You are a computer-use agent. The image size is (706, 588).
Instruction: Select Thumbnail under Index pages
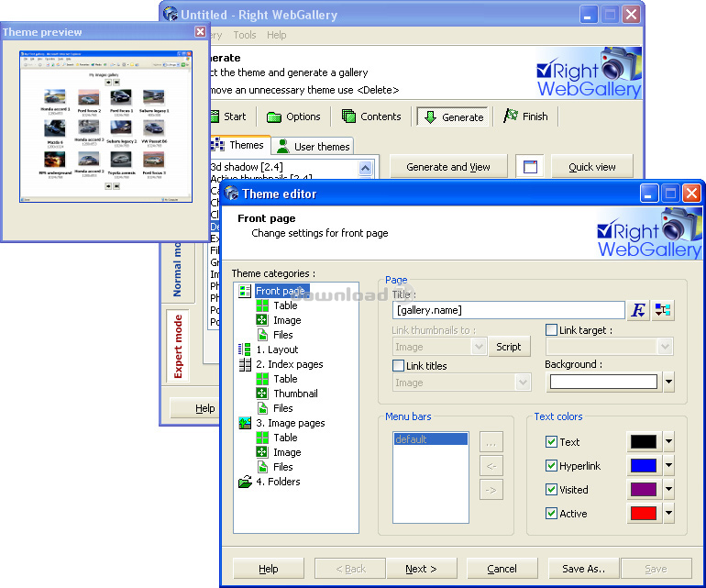pos(295,394)
